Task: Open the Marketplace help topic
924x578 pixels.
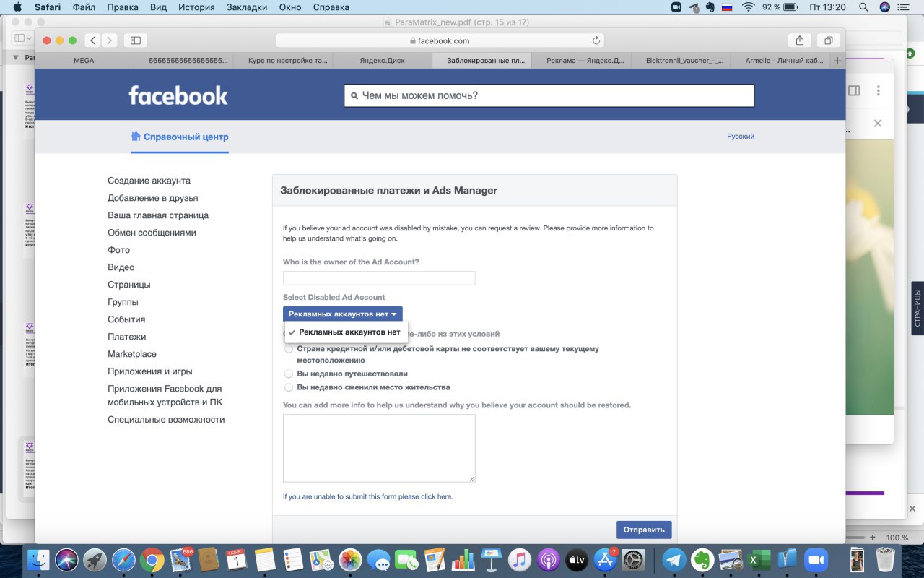Action: [132, 354]
